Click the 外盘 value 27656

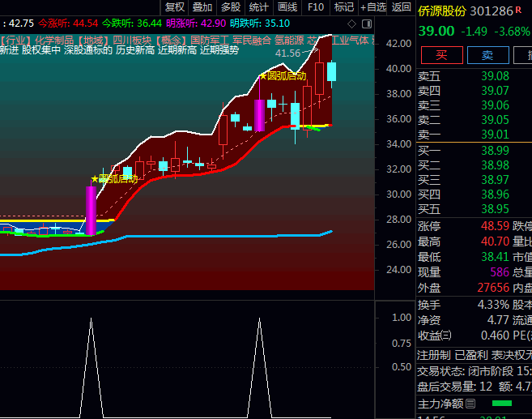coord(493,288)
